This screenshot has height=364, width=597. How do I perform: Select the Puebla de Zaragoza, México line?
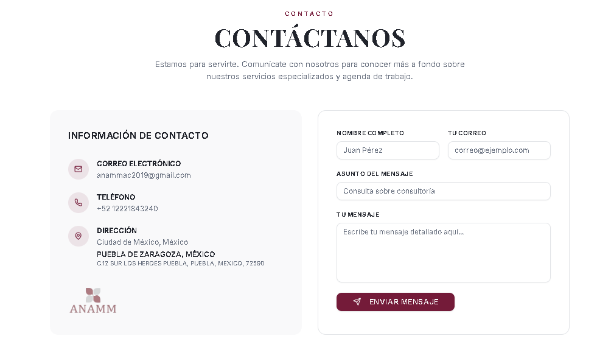pos(156,254)
